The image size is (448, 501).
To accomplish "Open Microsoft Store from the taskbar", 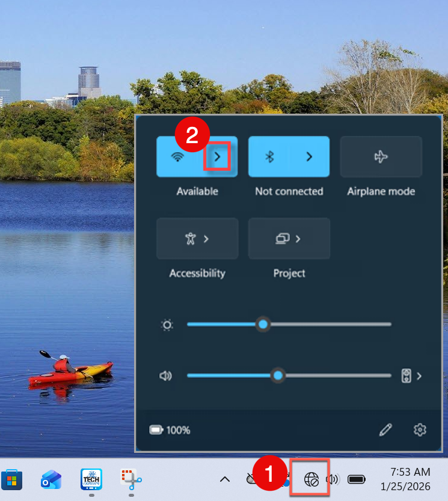I will point(12,479).
